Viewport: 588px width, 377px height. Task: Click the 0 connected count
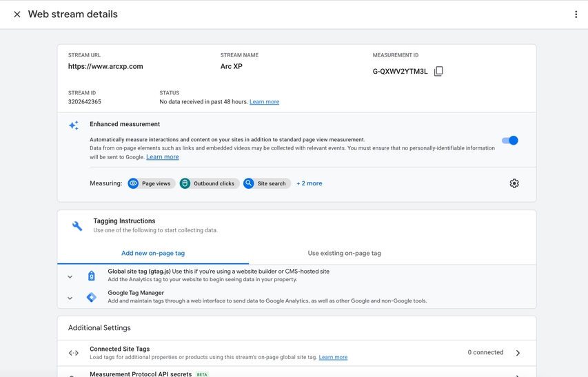click(x=485, y=352)
